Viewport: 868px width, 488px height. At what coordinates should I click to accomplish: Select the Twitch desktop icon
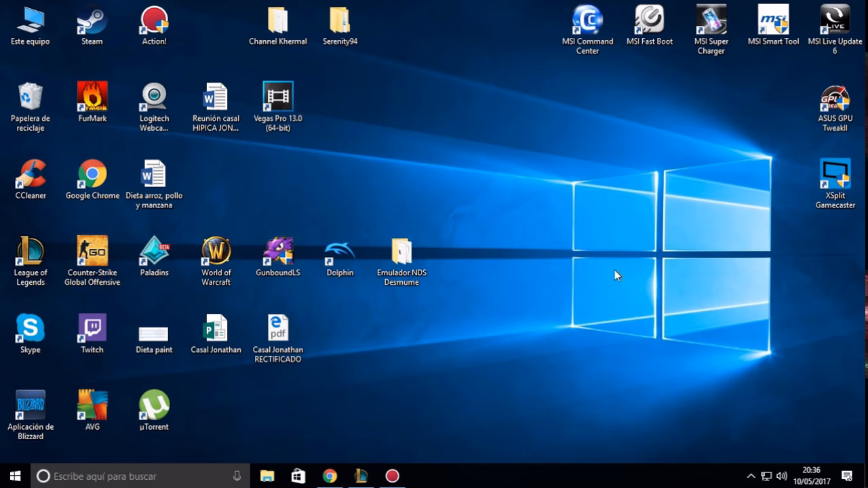(x=92, y=333)
